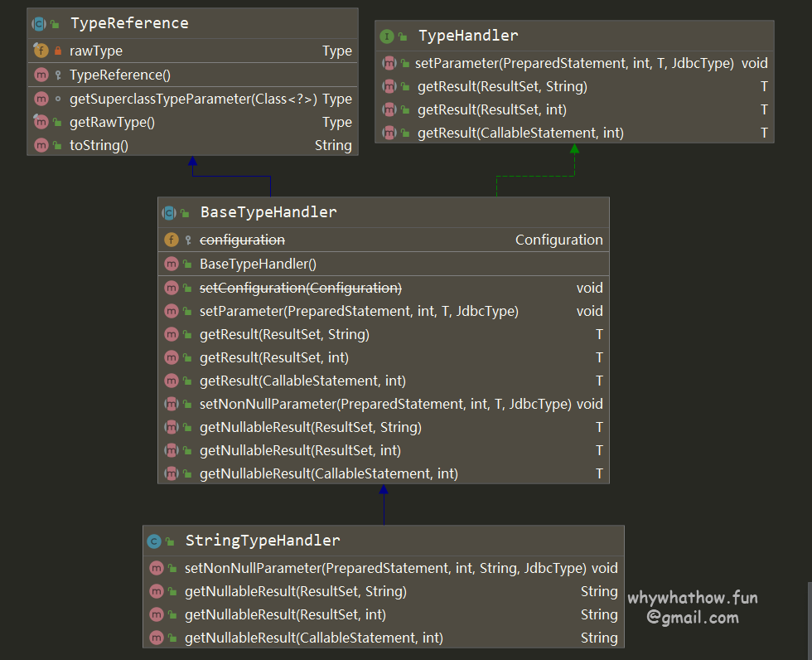Select the getRawType() method row
812x660 pixels.
click(112, 123)
